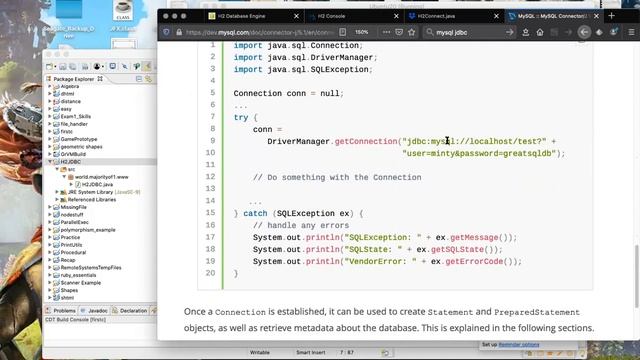The height and width of the screenshot is (360, 640).
Task: Select the MySQL Connector tab
Action: (552, 16)
